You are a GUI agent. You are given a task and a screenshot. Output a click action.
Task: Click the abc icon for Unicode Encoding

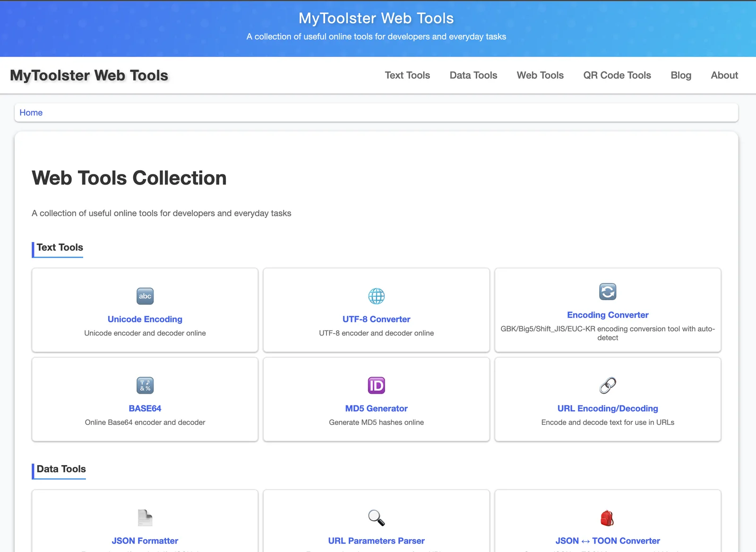point(145,296)
